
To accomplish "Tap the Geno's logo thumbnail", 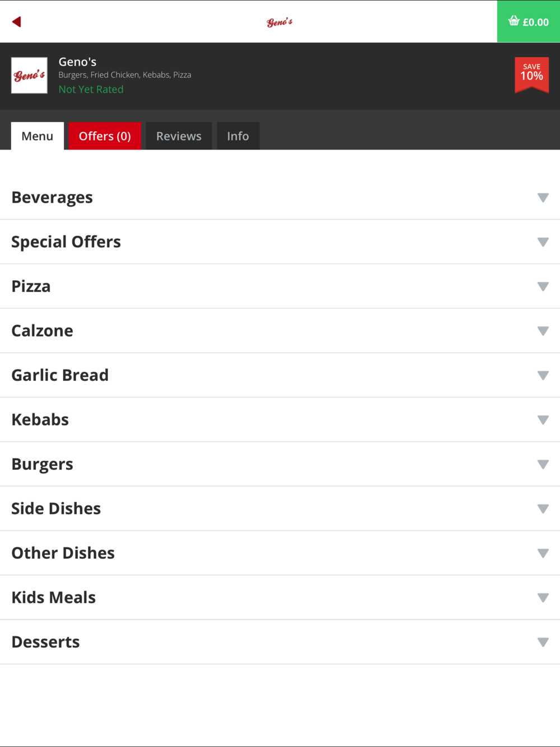I will click(x=29, y=76).
